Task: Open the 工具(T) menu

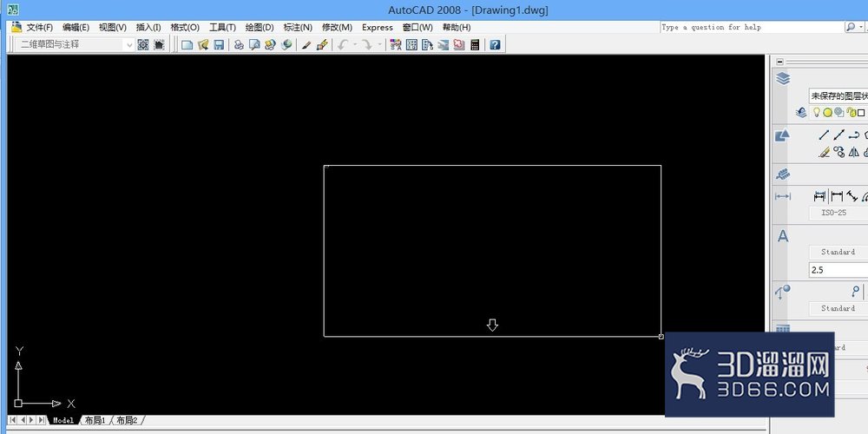Action: (x=222, y=27)
